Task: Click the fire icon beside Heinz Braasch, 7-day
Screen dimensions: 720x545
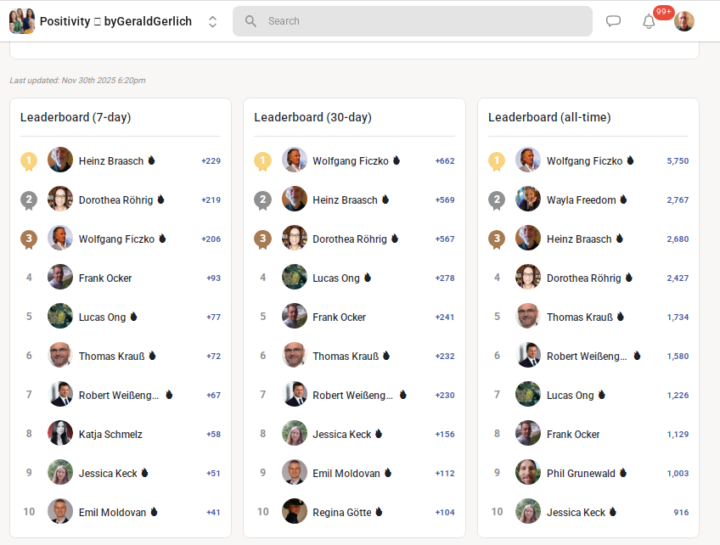Action: [x=152, y=160]
